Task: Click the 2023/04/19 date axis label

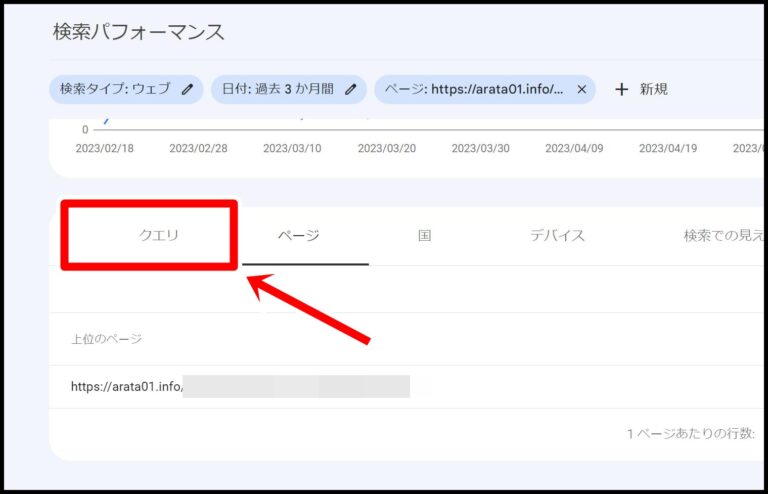Action: pyautogui.click(x=668, y=148)
